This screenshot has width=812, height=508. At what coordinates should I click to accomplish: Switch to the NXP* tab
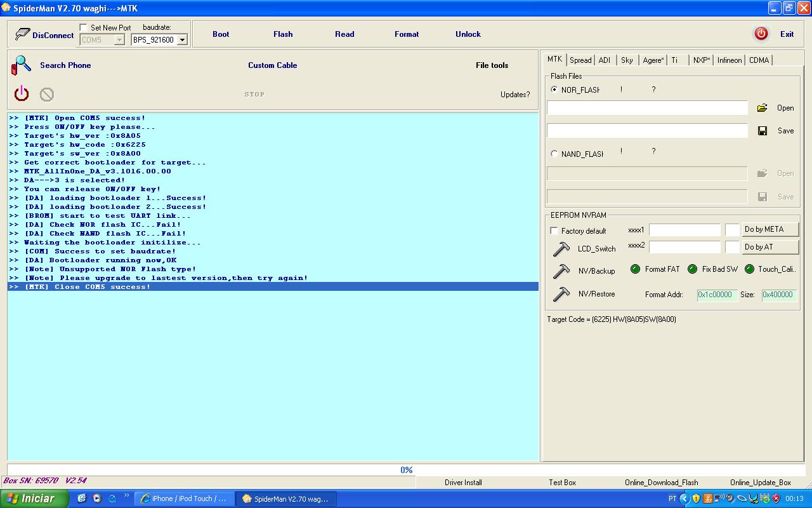(702, 60)
